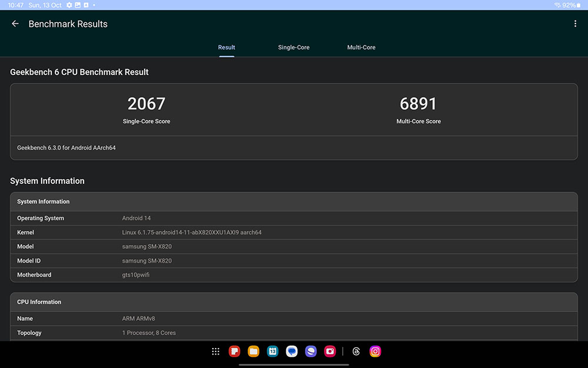This screenshot has width=588, height=368.
Task: Tap the 'Model ID' row label
Action: point(29,261)
